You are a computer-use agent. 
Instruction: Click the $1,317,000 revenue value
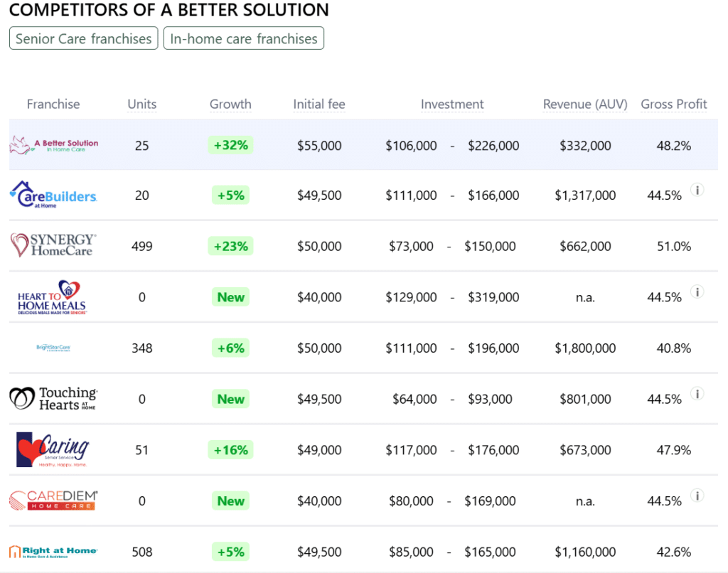[586, 196]
